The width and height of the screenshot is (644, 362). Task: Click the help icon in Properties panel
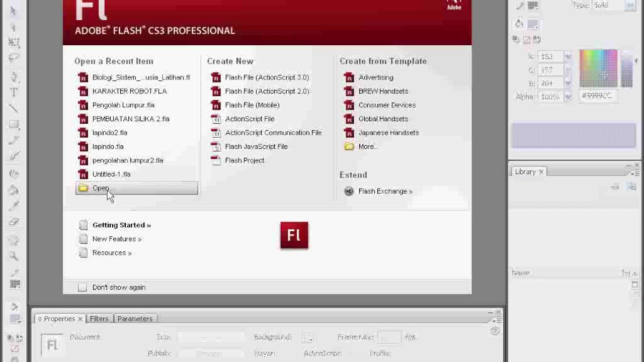click(495, 331)
